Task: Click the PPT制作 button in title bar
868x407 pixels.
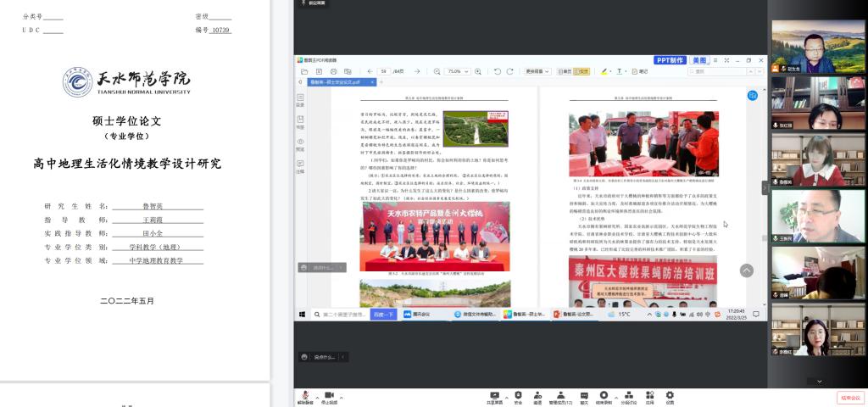Action: coord(670,60)
